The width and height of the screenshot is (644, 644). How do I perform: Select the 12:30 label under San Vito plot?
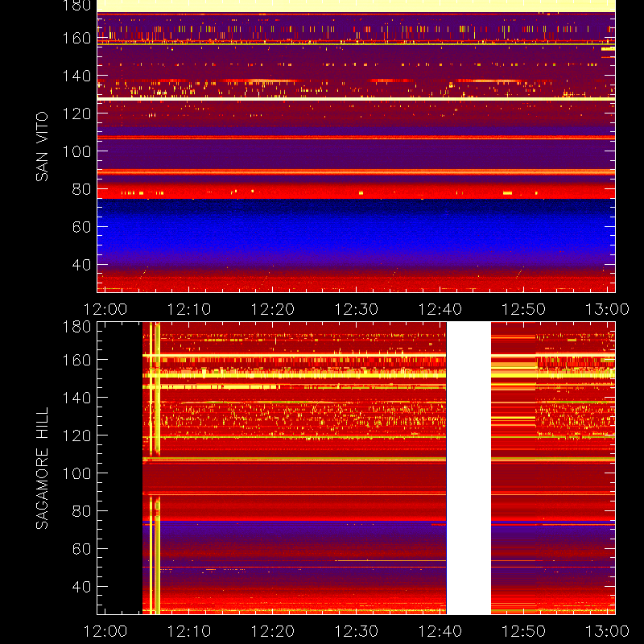[357, 309]
